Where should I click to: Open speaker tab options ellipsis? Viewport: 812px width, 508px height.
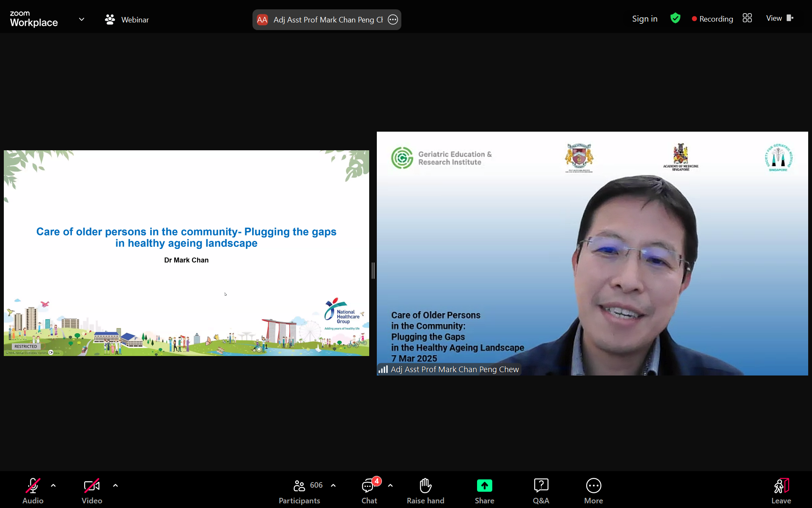coord(393,19)
